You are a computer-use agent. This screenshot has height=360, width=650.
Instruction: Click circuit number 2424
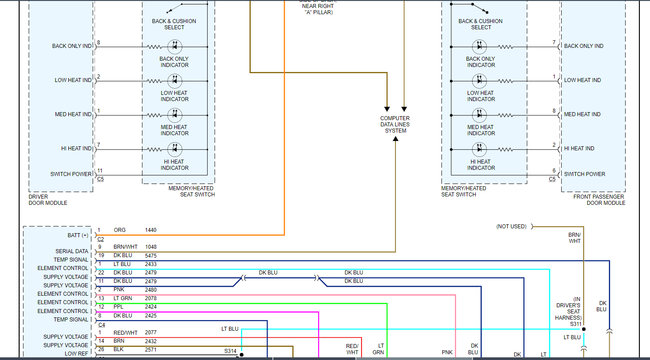click(151, 307)
